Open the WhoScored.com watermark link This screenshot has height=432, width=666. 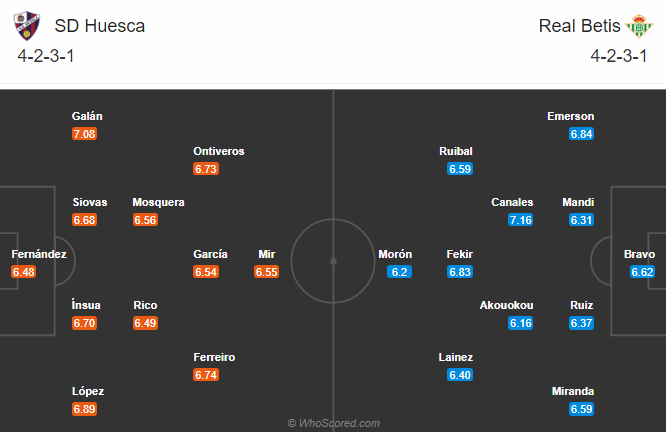[x=333, y=423]
